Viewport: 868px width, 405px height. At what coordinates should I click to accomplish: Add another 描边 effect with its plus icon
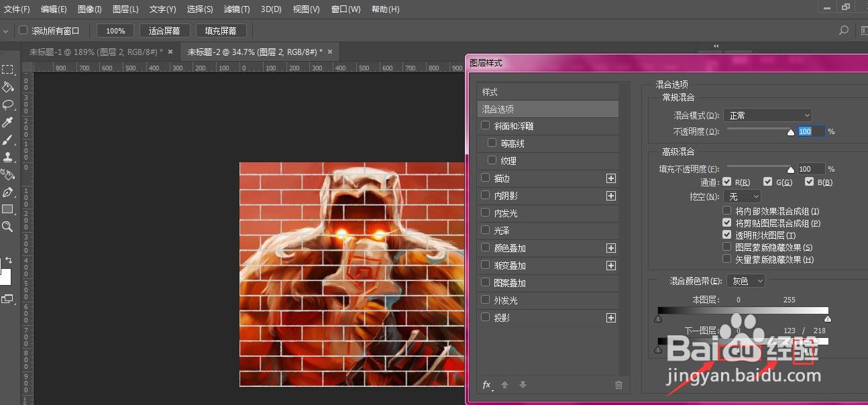click(611, 178)
